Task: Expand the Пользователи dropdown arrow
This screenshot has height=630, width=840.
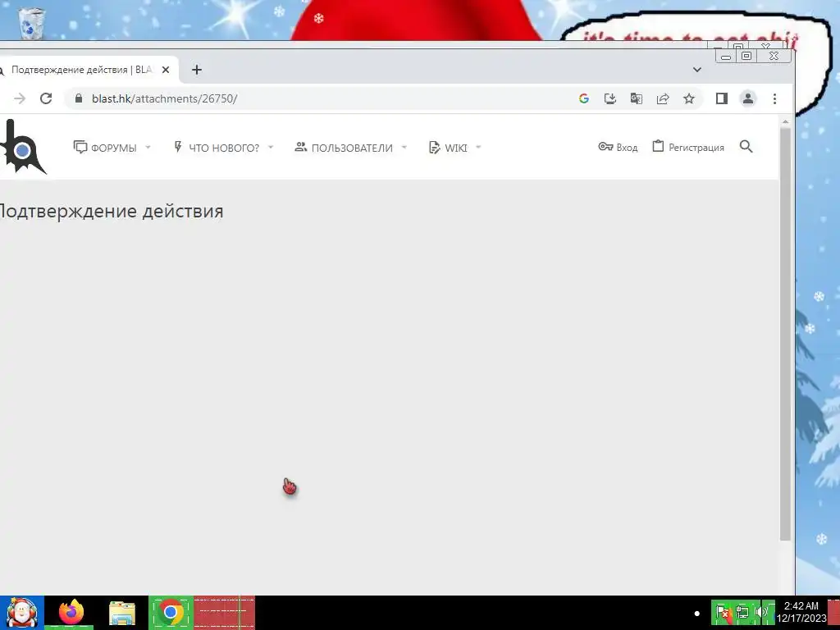Action: [404, 148]
